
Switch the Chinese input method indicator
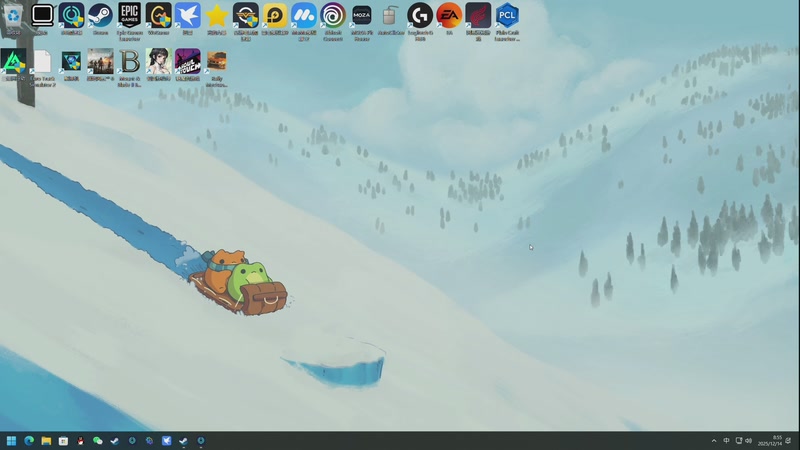point(726,441)
